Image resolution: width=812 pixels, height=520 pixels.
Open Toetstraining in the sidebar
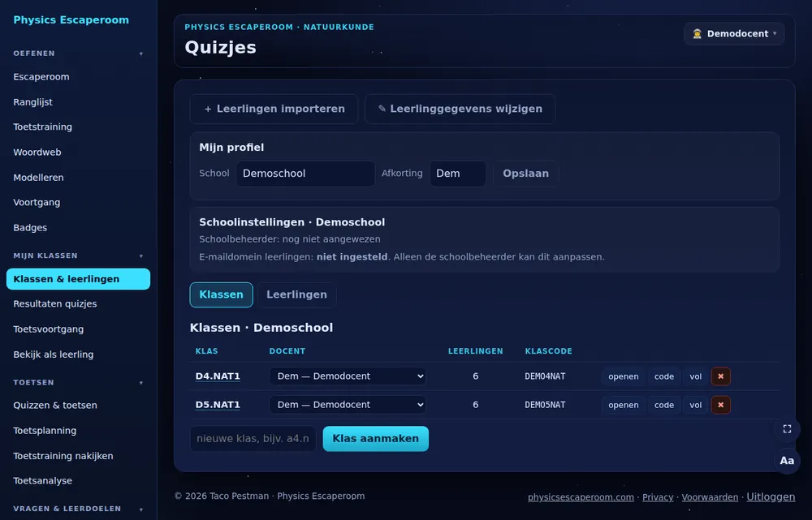coord(78,127)
